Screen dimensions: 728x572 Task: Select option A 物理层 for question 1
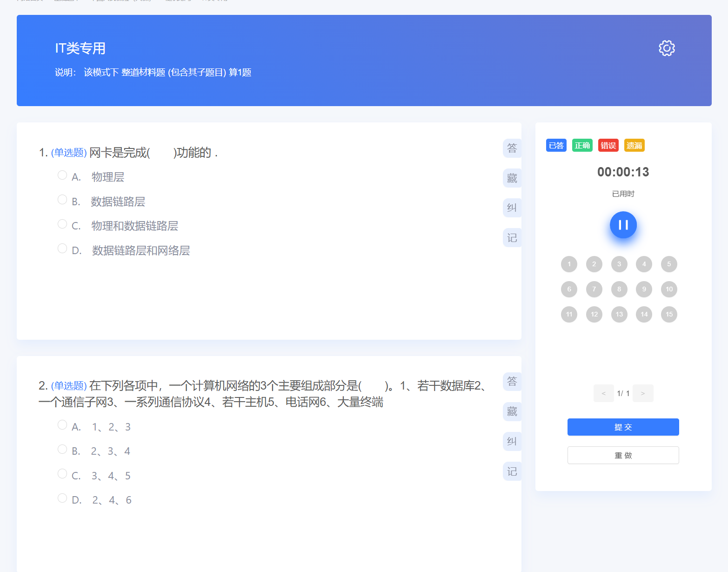(62, 175)
